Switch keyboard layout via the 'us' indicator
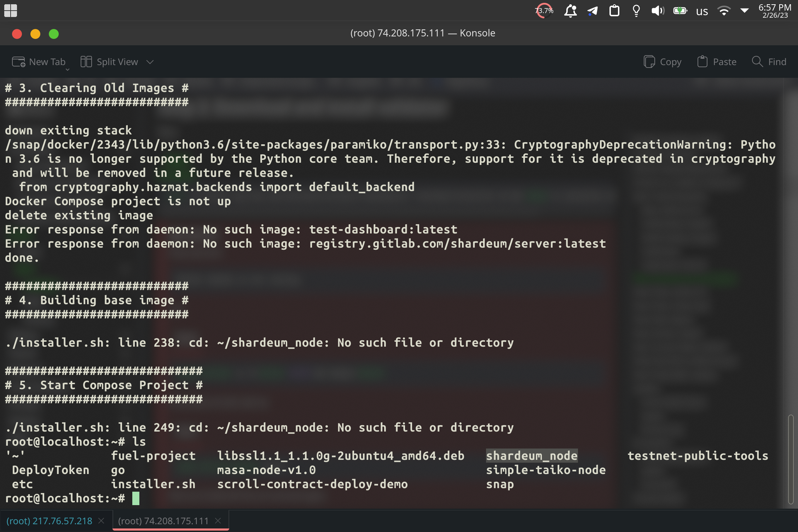Viewport: 798px width, 532px height. click(702, 11)
